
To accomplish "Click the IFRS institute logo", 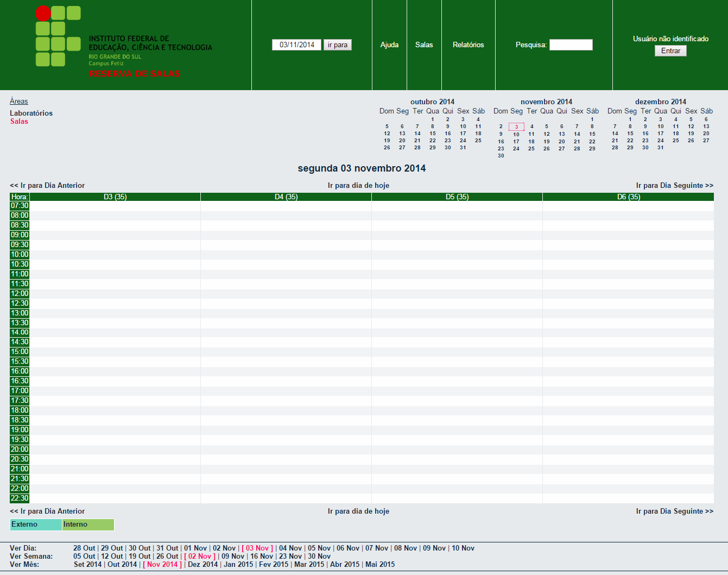I will tap(124, 42).
